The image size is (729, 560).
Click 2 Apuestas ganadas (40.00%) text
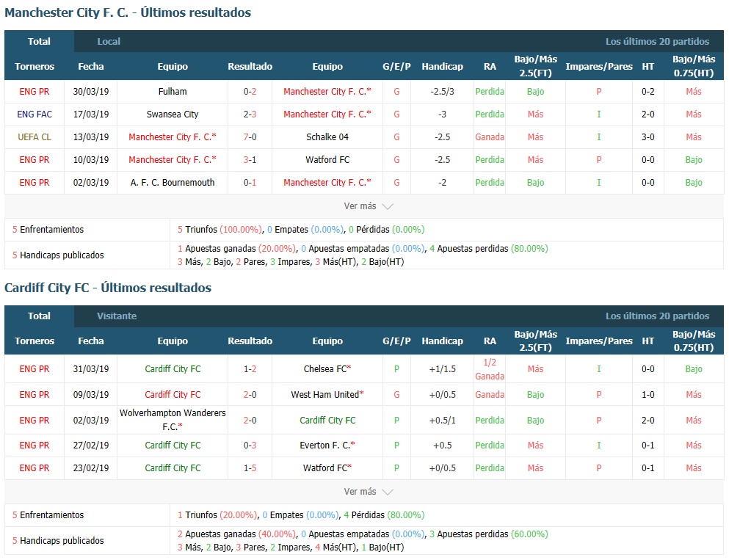[x=236, y=534]
